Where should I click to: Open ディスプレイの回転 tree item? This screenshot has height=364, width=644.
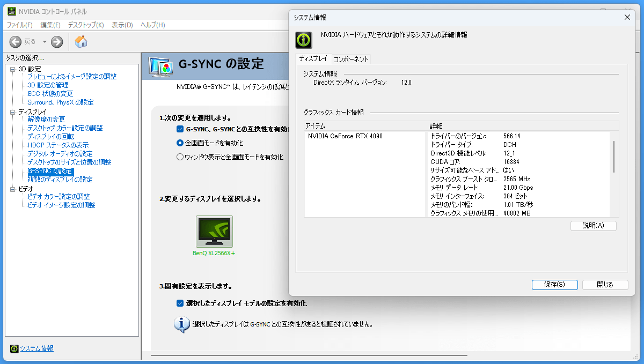coord(51,137)
